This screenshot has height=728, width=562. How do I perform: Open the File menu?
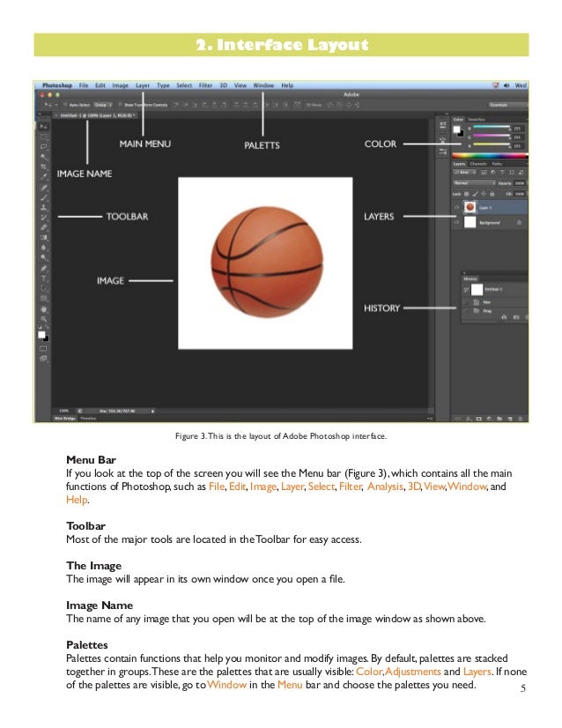84,85
